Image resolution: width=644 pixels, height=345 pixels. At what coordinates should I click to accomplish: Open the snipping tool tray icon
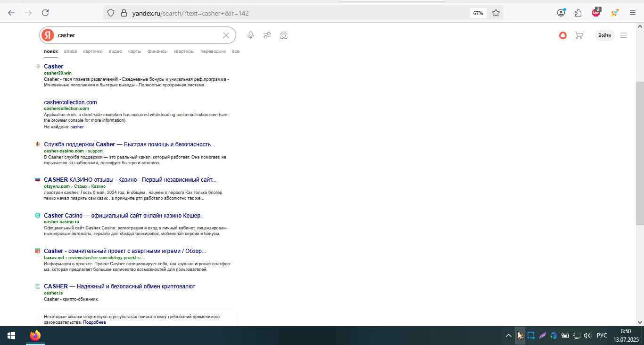tap(531, 336)
